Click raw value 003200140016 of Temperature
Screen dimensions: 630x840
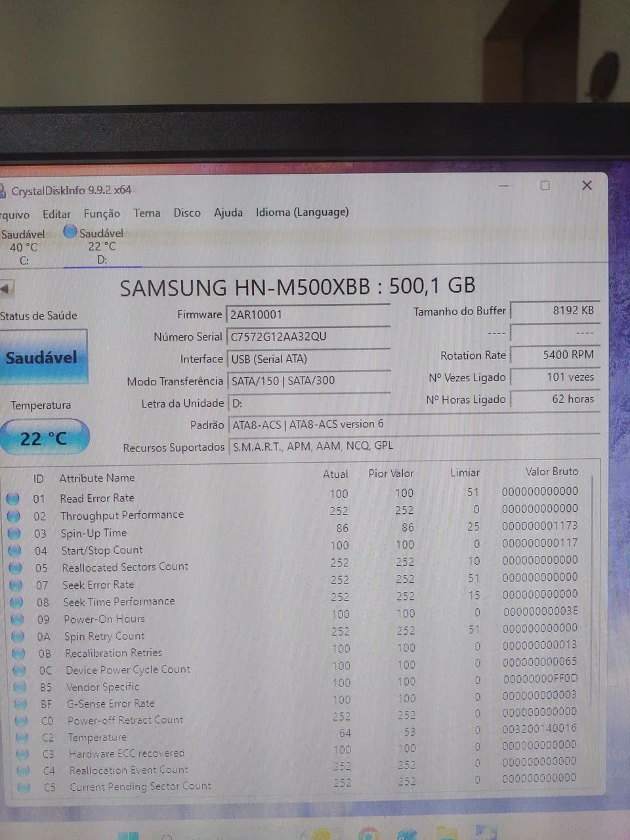539,728
